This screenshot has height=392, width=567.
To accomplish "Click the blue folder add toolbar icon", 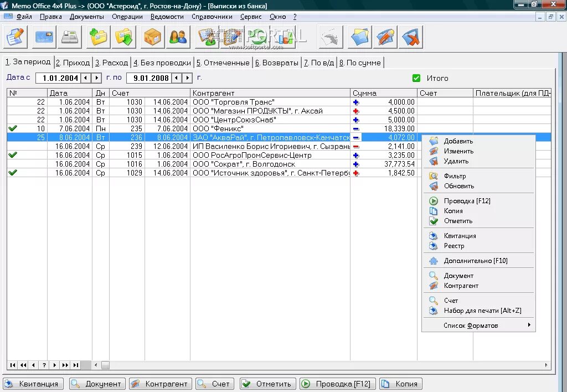I will [360, 37].
